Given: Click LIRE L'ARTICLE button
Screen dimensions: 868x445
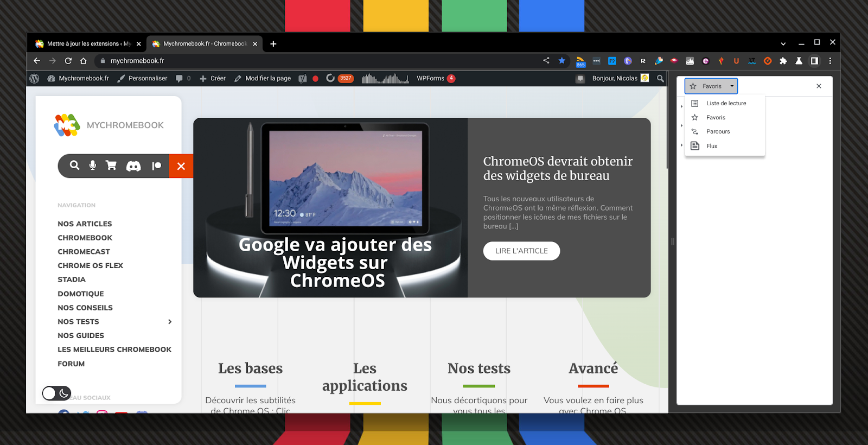Looking at the screenshot, I should coord(521,251).
